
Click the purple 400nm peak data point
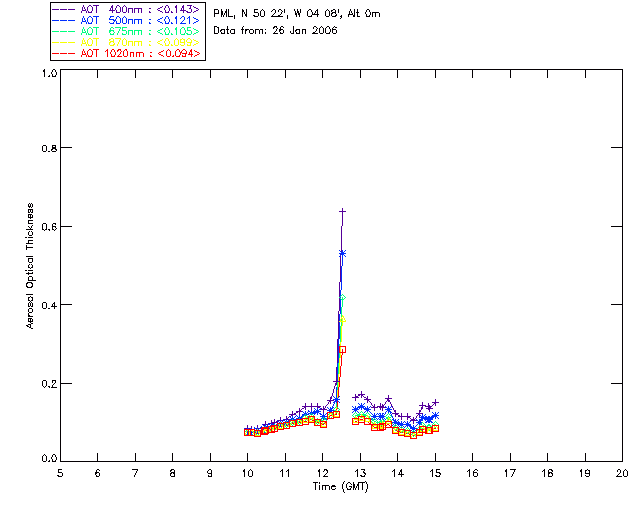[342, 211]
